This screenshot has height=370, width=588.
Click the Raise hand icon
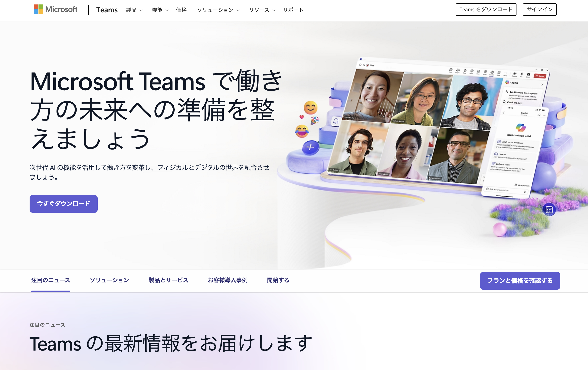[465, 71]
